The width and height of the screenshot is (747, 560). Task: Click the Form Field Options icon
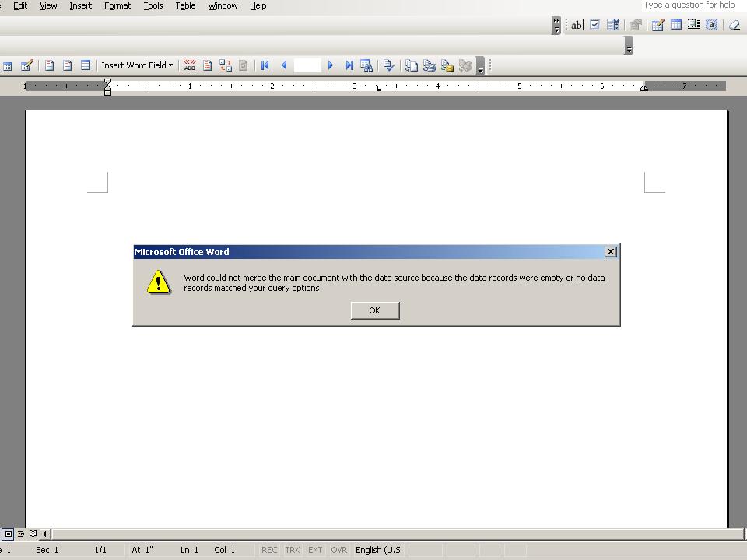636,25
